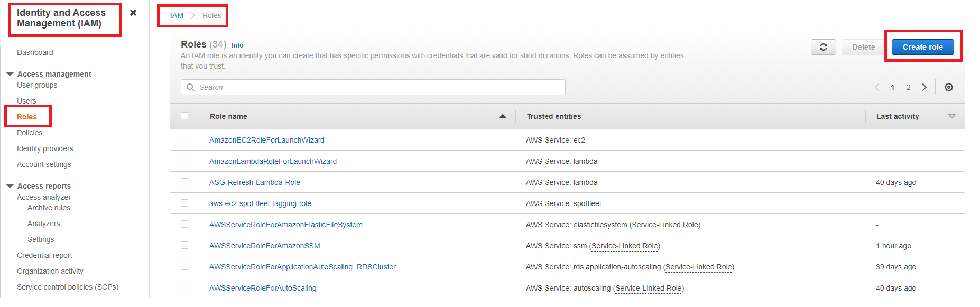The image size is (980, 307).
Task: Click the IAM breadcrumb link
Action: 177,15
